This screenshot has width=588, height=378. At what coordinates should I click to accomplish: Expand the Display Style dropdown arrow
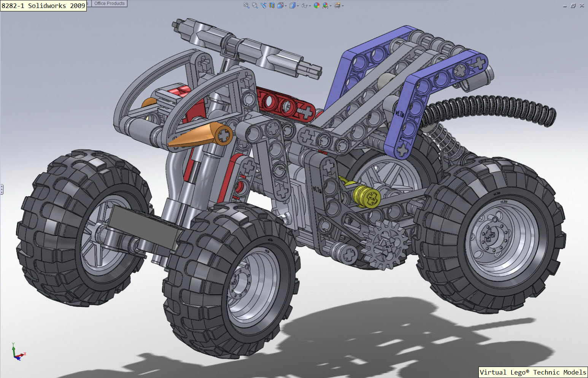pyautogui.click(x=298, y=6)
